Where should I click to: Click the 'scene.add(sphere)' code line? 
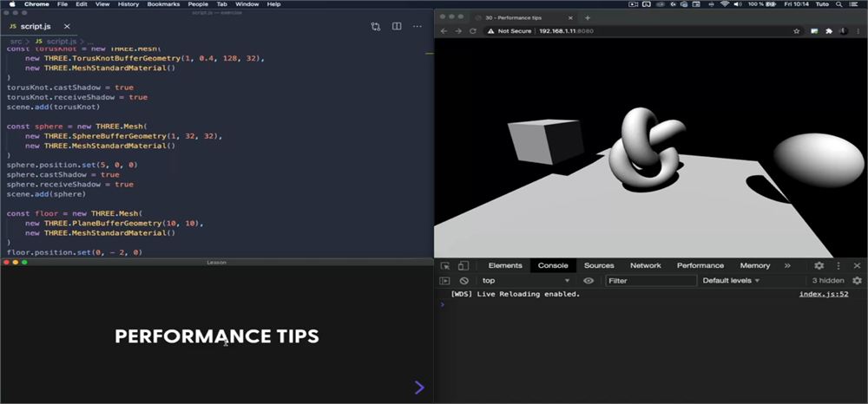[46, 194]
